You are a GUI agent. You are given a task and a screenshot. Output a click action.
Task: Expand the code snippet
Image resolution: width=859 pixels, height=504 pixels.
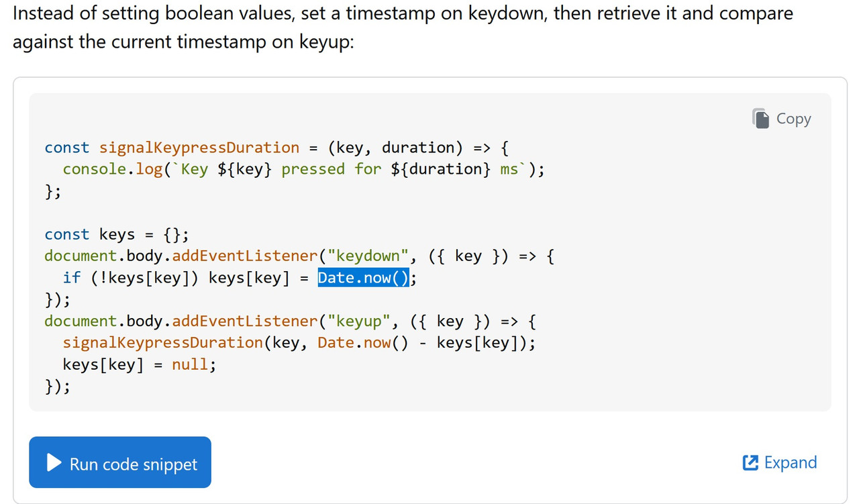pyautogui.click(x=780, y=462)
